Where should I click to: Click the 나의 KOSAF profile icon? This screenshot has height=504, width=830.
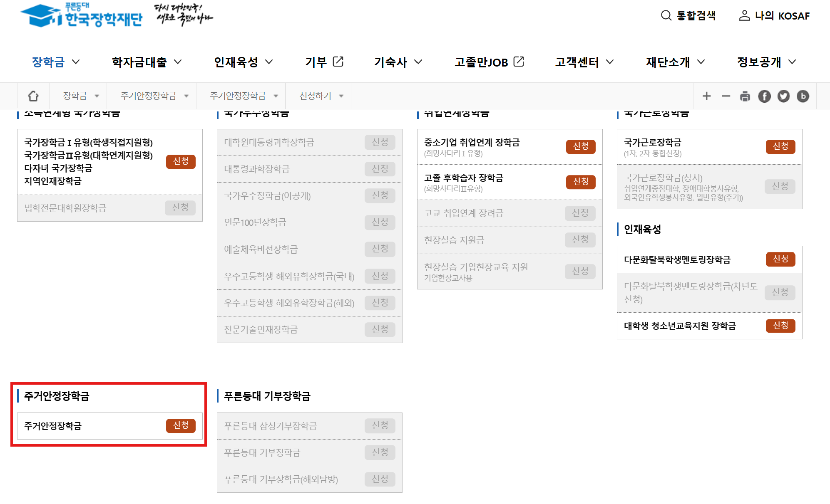pos(743,16)
